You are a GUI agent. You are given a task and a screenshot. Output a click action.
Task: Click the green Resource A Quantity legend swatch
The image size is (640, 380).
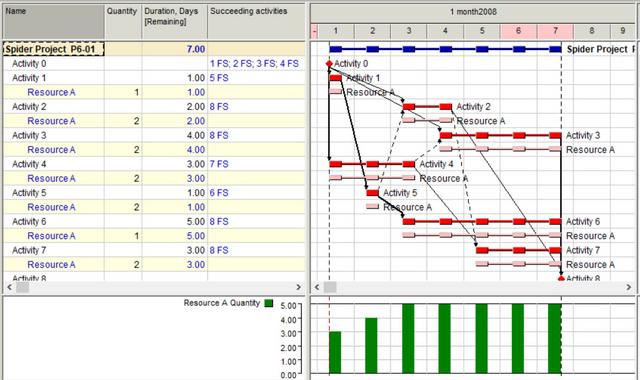pos(269,303)
